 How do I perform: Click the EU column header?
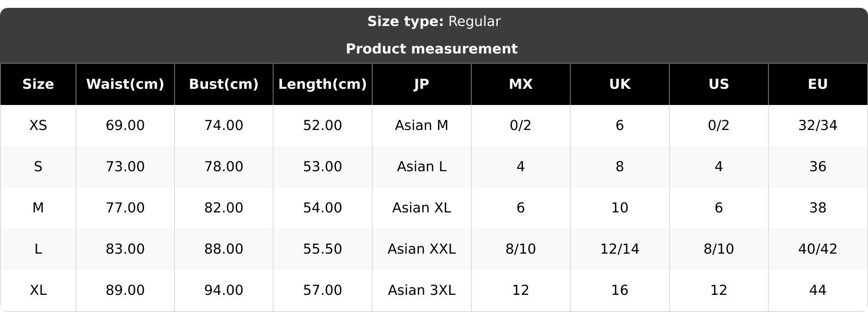pyautogui.click(x=818, y=84)
